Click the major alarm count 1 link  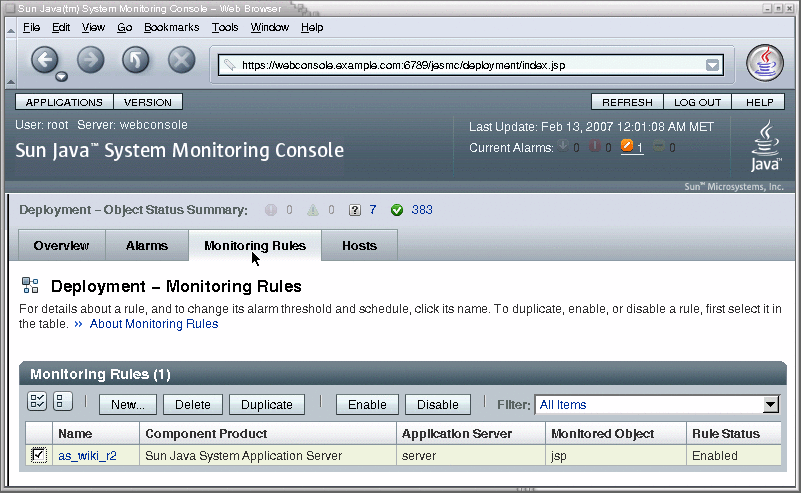pyautogui.click(x=640, y=148)
